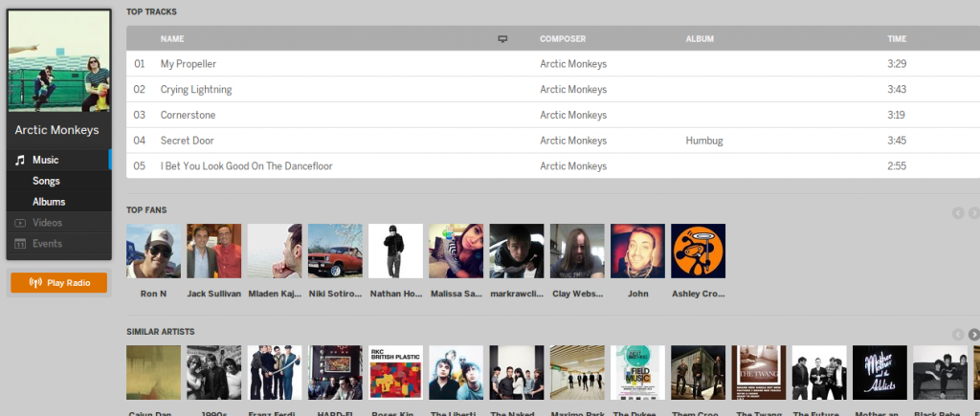Open fan Mladen Kaj... avatar
The image size is (980, 416).
click(275, 252)
